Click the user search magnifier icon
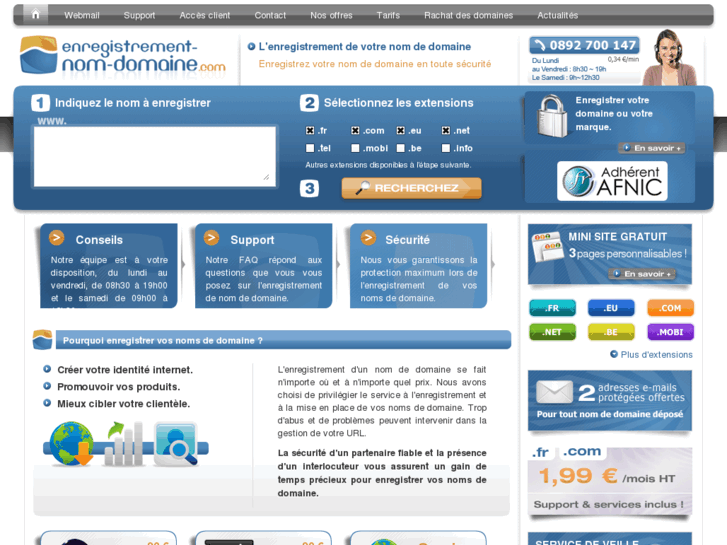Screen dimensions: 727x545 click(x=176, y=444)
